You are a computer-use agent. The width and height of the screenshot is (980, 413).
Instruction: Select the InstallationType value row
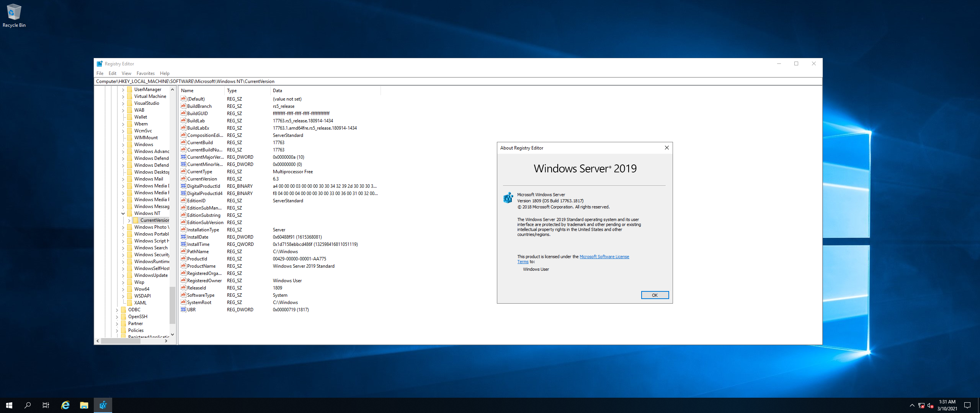tap(279, 229)
